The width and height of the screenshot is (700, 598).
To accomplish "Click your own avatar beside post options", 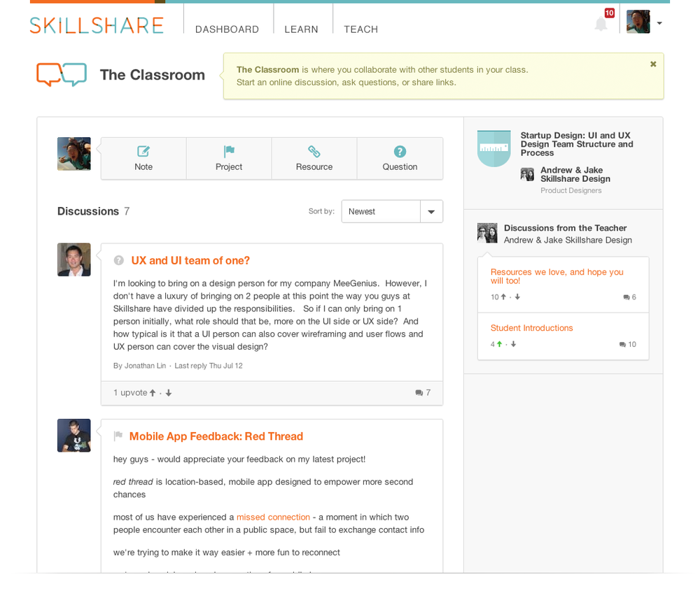I will tap(74, 154).
